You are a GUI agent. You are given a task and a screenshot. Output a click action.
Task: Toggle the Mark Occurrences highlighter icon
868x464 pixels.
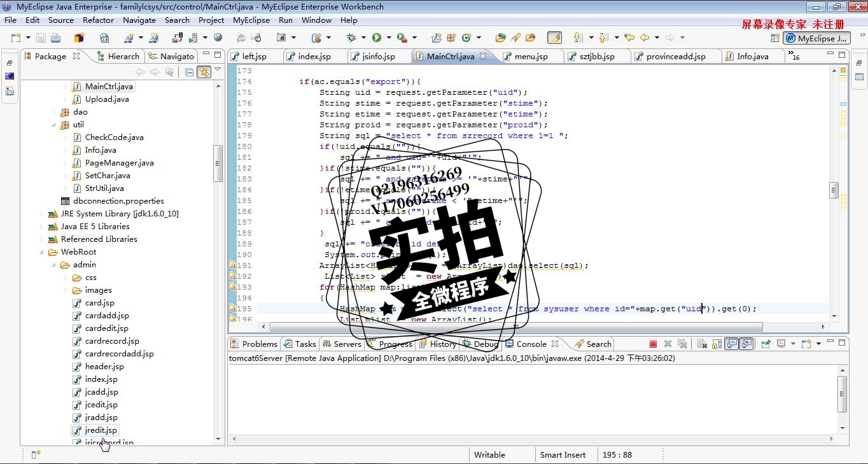coord(555,38)
